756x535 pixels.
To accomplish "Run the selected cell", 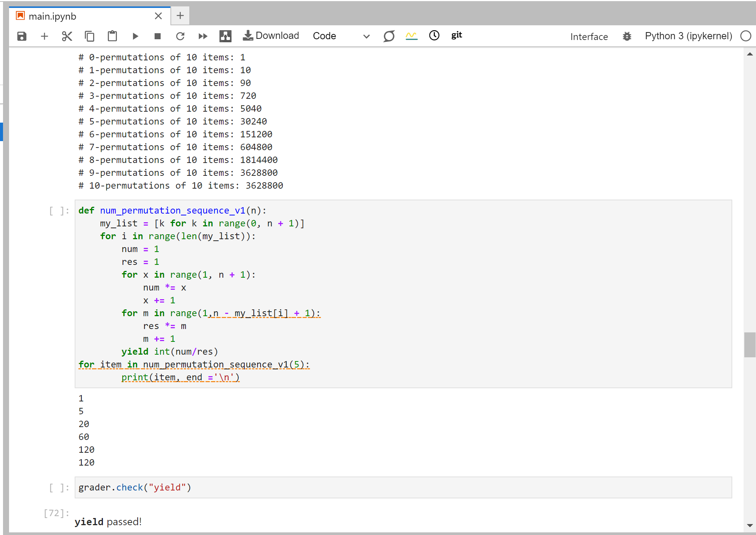I will (135, 36).
